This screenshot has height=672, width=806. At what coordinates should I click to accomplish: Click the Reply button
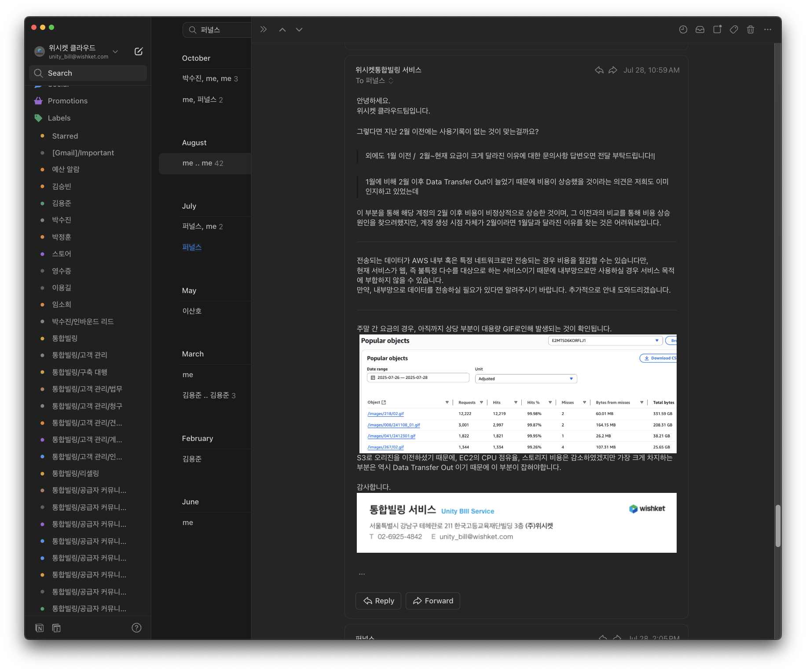click(x=378, y=601)
